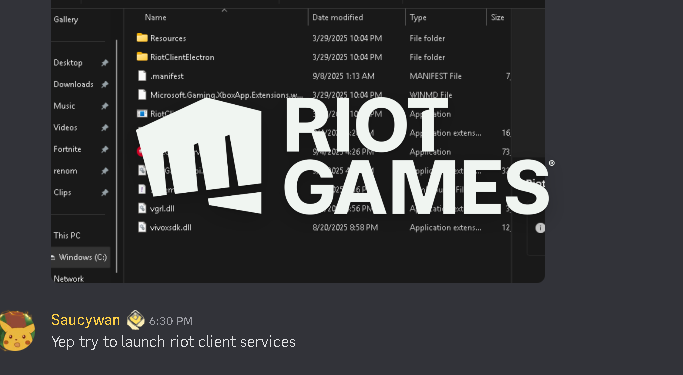Image resolution: width=683 pixels, height=375 pixels.
Task: Click the info circle icon at right edge
Action: (540, 228)
